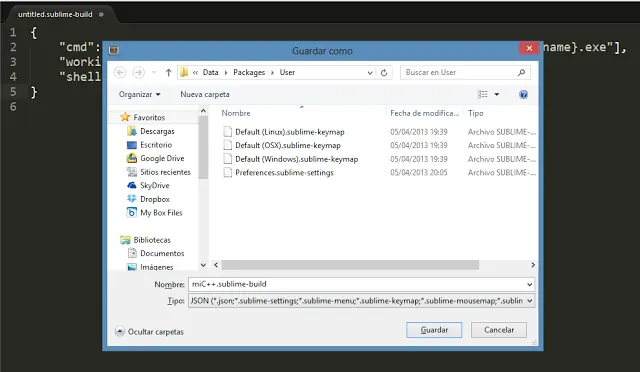Click the navigation pane scroll down arrow
The width and height of the screenshot is (640, 372).
(203, 265)
